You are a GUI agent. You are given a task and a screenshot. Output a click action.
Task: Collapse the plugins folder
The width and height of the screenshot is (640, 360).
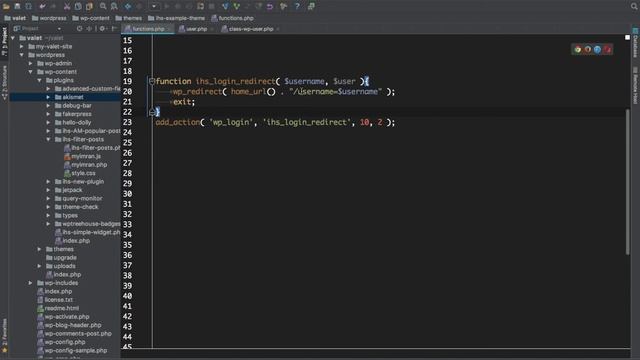(x=40, y=80)
